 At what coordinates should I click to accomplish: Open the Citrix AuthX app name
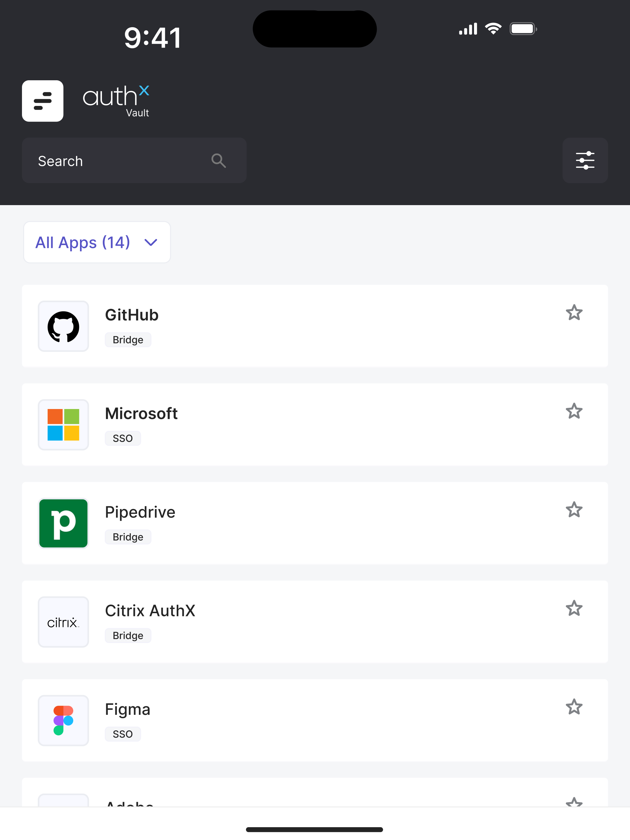point(150,611)
